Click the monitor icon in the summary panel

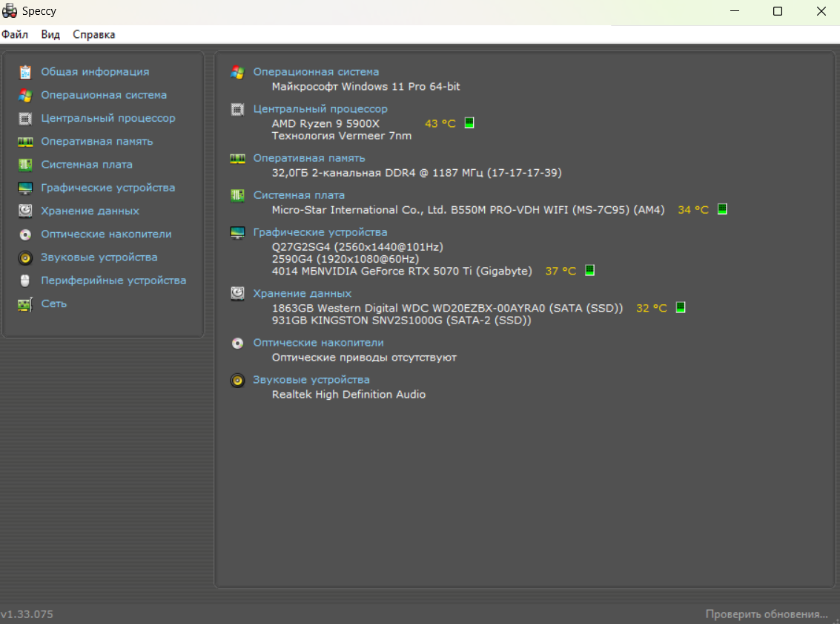237,233
